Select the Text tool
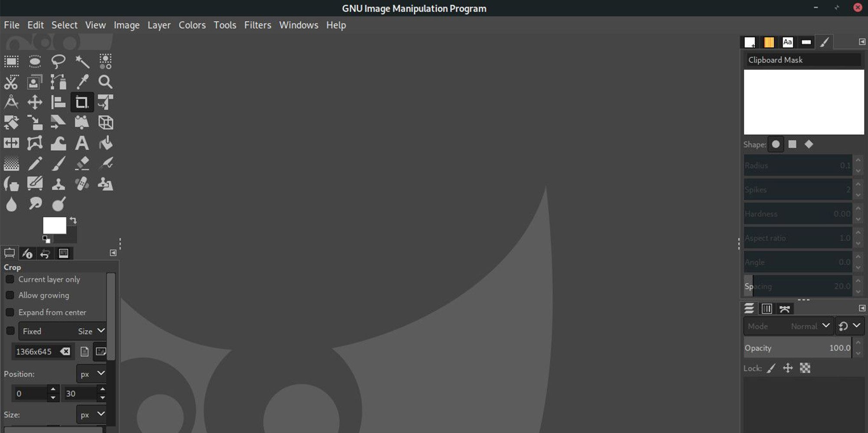This screenshot has height=433, width=868. click(x=82, y=143)
